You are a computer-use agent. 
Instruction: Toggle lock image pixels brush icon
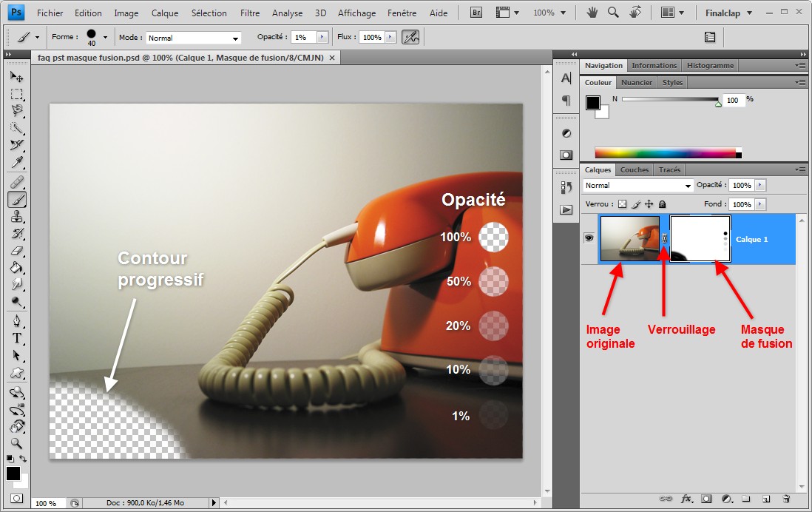click(636, 204)
